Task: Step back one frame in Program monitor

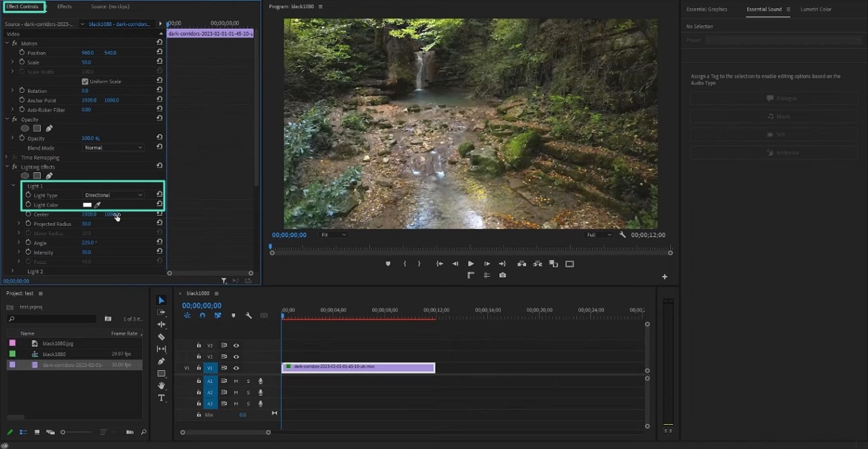Action: [x=455, y=263]
